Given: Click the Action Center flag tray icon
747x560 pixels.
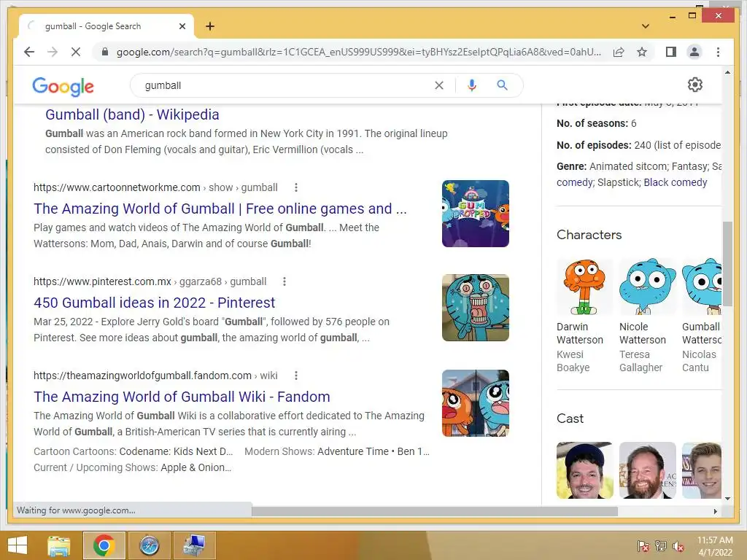Looking at the screenshot, I should [x=643, y=546].
